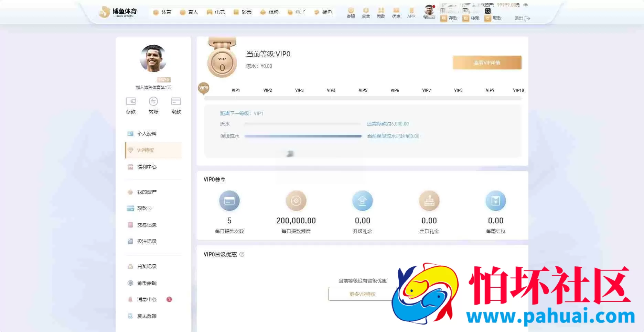Screen dimensions: 644x332
Task: Open 交易记录 transaction records
Action: pyautogui.click(x=153, y=225)
